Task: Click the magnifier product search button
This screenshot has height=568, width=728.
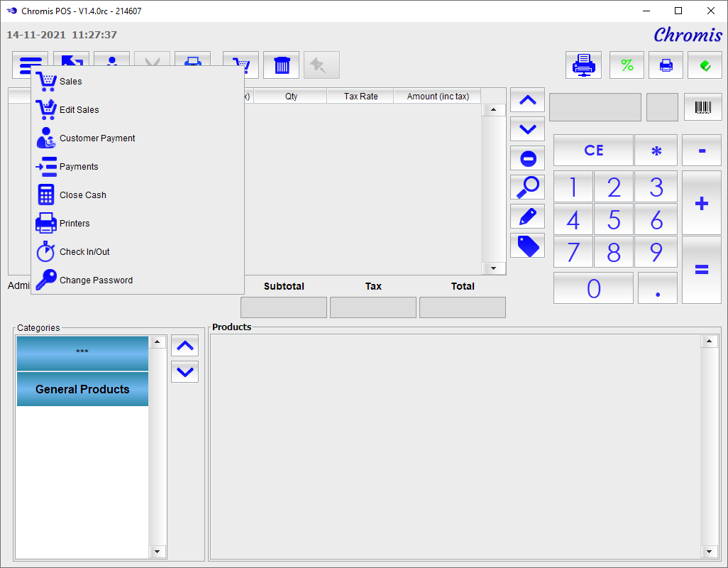Action: click(x=528, y=187)
